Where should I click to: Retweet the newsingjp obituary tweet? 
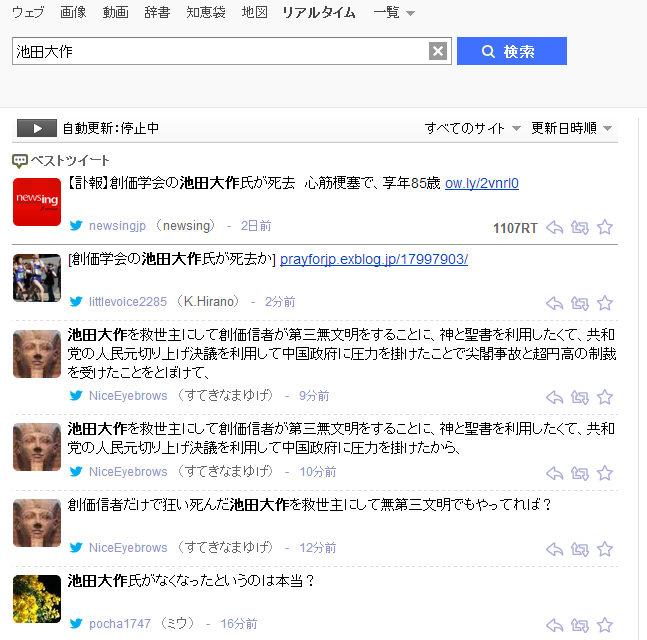580,227
